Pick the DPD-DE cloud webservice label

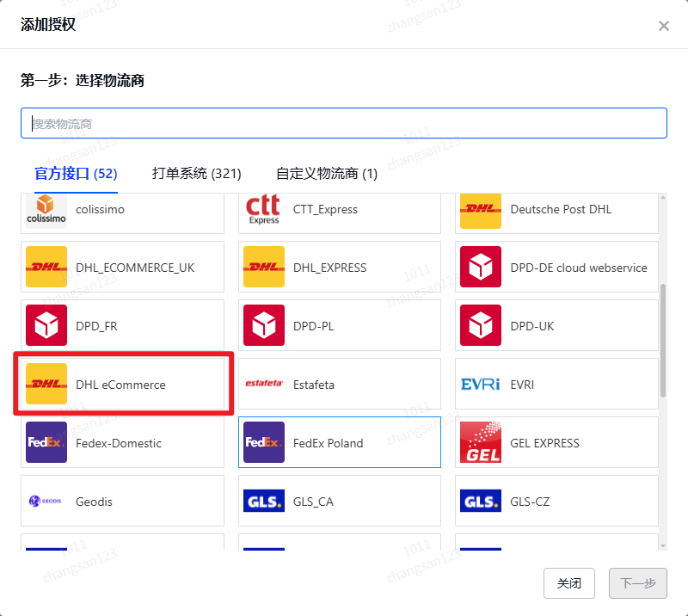tap(579, 268)
